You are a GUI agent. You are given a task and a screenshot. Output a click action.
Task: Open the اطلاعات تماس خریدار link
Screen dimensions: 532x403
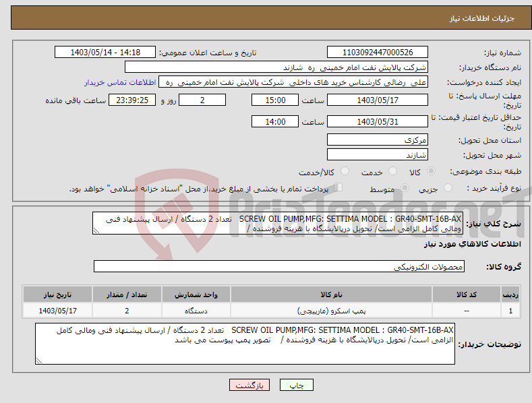point(120,82)
